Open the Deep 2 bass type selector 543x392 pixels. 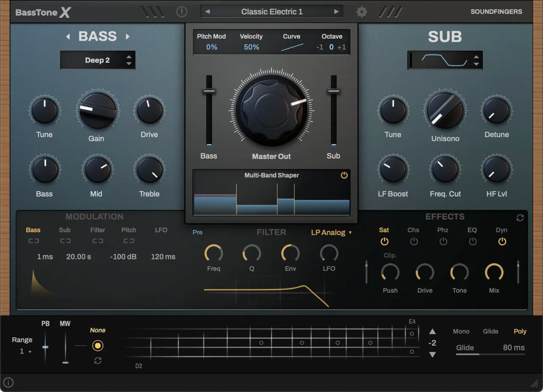pos(98,60)
